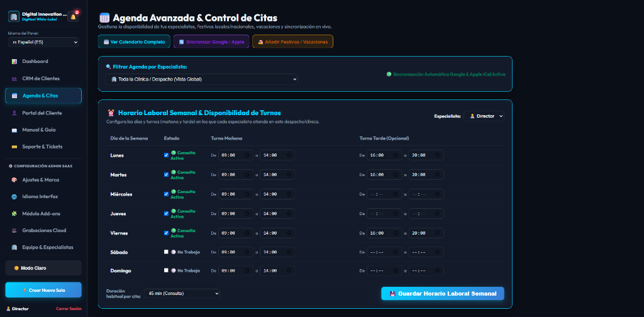Viewport: 644px width, 317px height.
Task: Click the 'Turno Tarde (Opcional)' column header
Action: [x=384, y=138]
